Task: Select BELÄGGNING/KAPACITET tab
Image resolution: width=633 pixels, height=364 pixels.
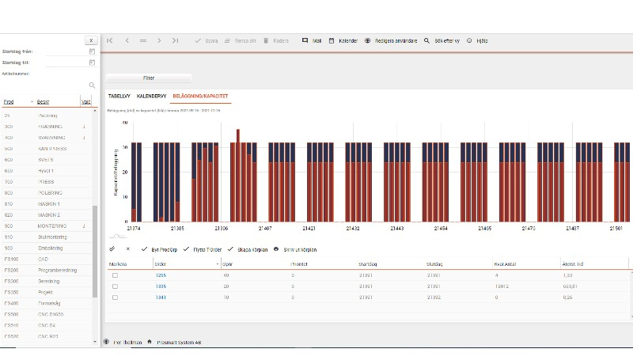Action: click(x=200, y=96)
